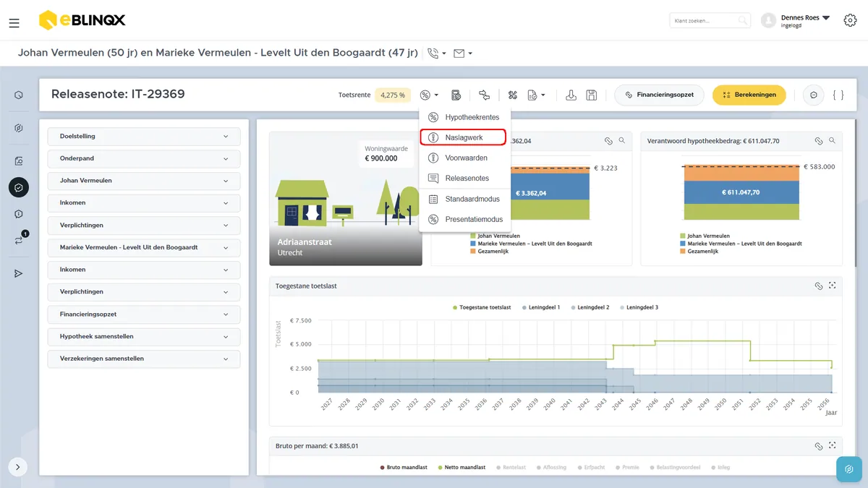The image size is (868, 488).
Task: Click the download icon in the toolbar
Action: click(571, 95)
